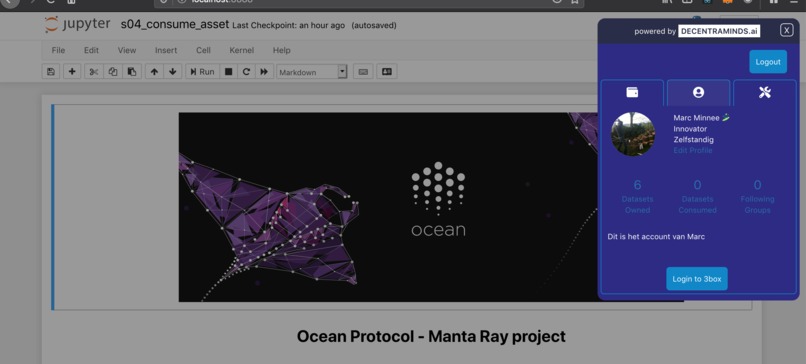Open the Help menu
Viewport: 806px width, 364px height.
tap(282, 50)
